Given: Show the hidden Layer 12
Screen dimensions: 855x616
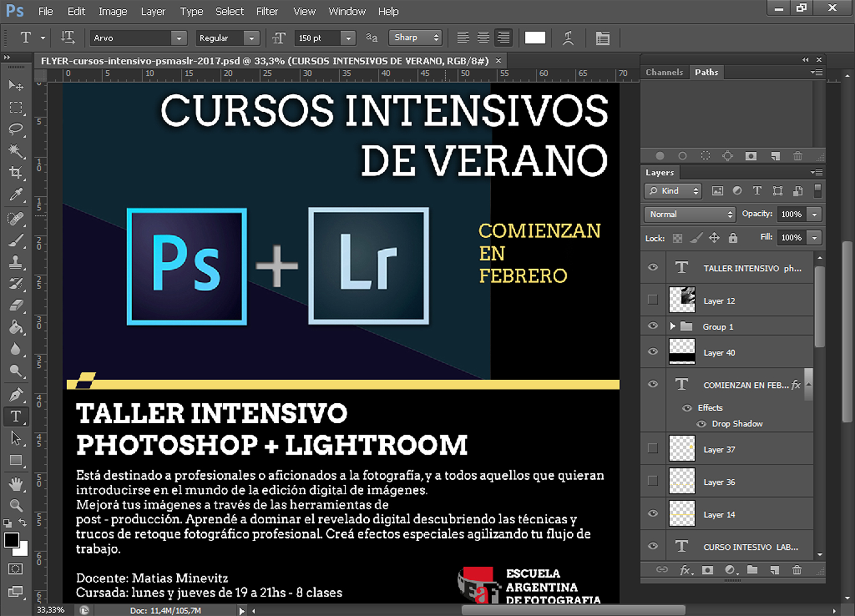Looking at the screenshot, I should pos(653,300).
